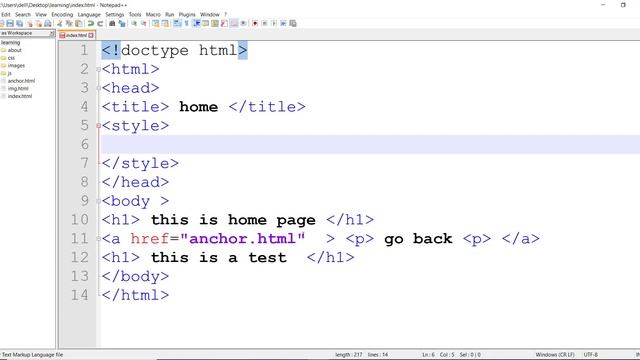Open the Plugins menu
Viewport: 640px width, 360px height.
[187, 14]
